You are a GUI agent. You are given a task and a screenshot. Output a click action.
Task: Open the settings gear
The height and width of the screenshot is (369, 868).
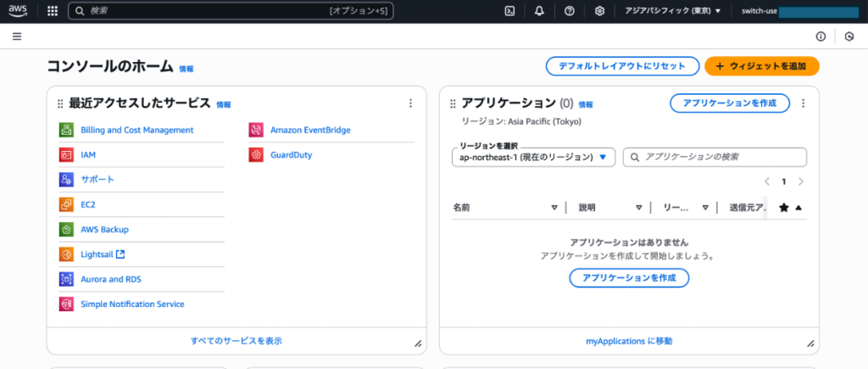click(599, 11)
